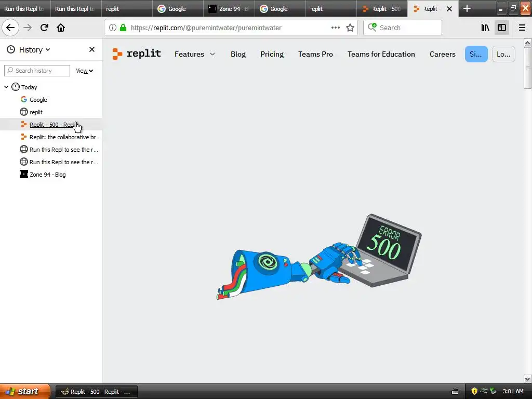This screenshot has height=399, width=532.
Task: Click the page scrollbar up arrow
Action: (527, 43)
